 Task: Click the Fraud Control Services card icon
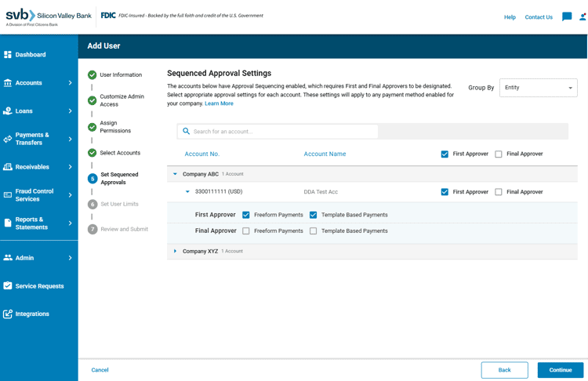pyautogui.click(x=8, y=195)
